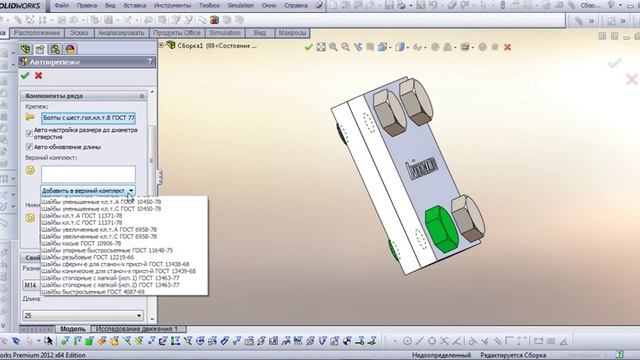The height and width of the screenshot is (360, 640).
Task: Open the PropertyManager tab icon
Action: point(40,49)
